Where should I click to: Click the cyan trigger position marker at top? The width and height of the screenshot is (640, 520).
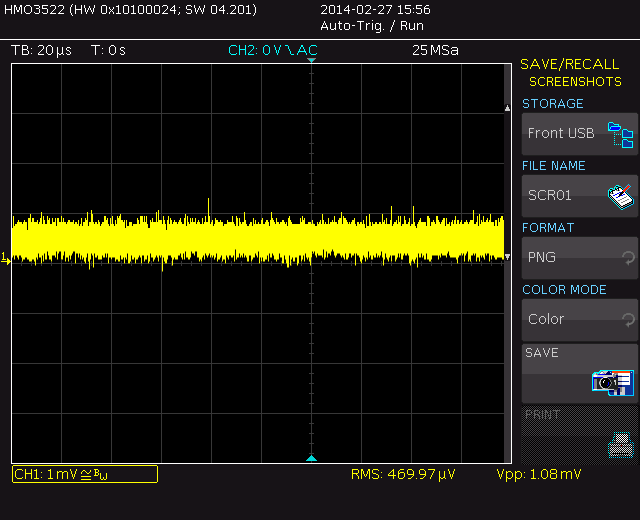tap(311, 62)
